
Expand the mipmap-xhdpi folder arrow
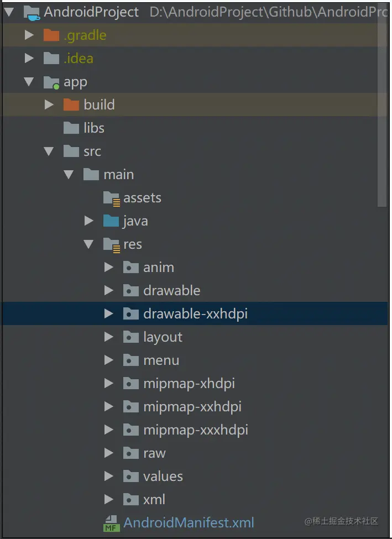click(x=109, y=383)
